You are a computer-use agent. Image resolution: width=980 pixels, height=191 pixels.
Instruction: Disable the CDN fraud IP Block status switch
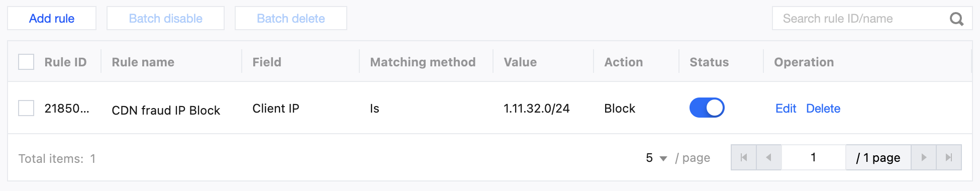click(707, 108)
